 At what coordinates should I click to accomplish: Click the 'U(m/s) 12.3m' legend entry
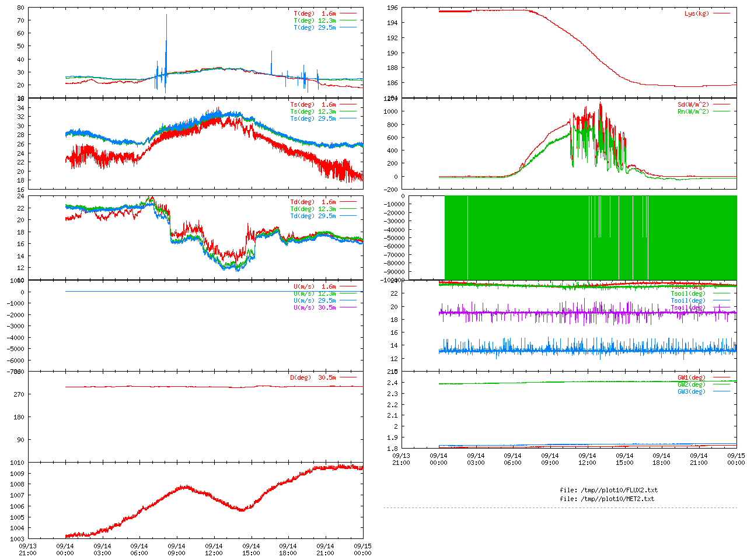pos(315,294)
